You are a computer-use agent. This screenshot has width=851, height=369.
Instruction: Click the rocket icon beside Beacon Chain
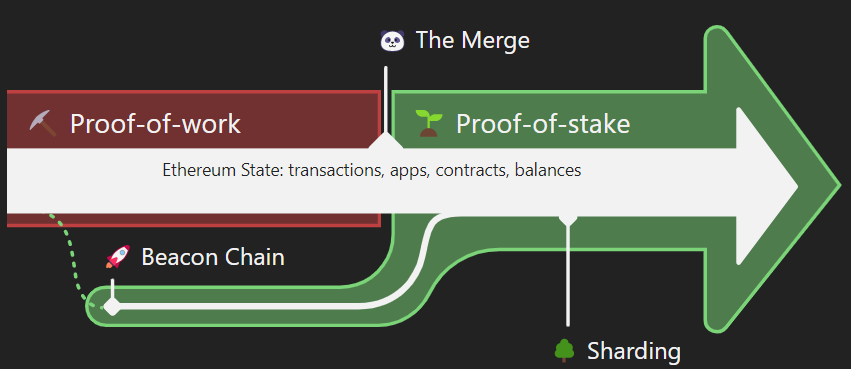coord(118,257)
